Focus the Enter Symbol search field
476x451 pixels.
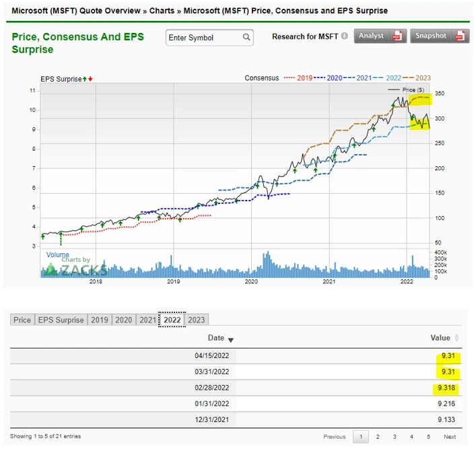[209, 38]
